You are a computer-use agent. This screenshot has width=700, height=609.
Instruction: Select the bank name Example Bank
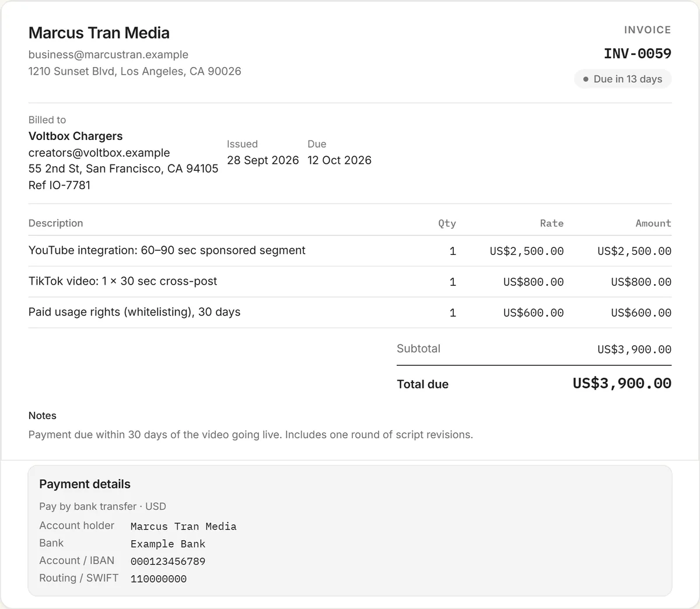(x=168, y=544)
